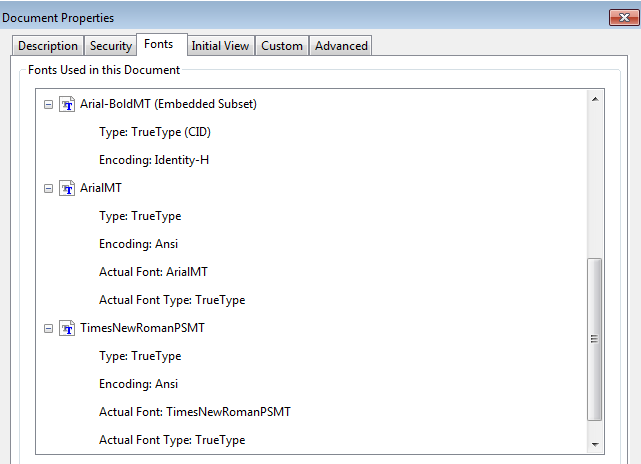The width and height of the screenshot is (641, 464).
Task: Select the Actual Font: ArialMT row
Action: click(x=153, y=272)
